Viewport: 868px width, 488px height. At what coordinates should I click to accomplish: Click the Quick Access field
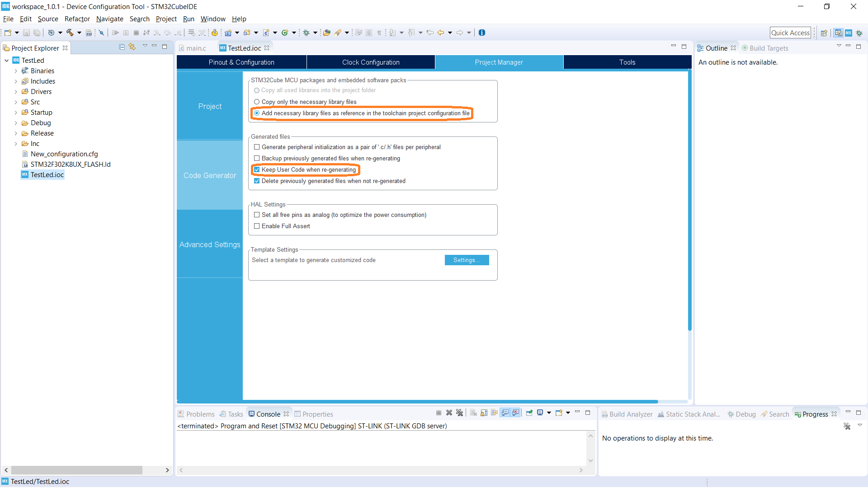click(790, 33)
